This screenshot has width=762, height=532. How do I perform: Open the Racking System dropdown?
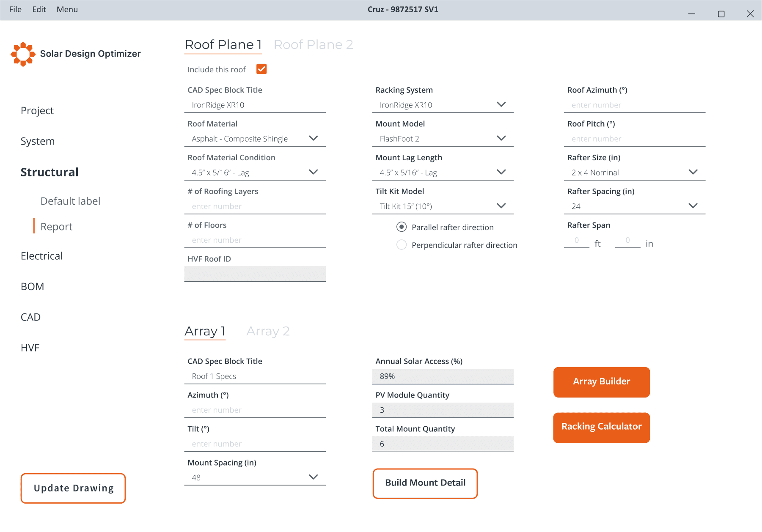pyautogui.click(x=443, y=105)
